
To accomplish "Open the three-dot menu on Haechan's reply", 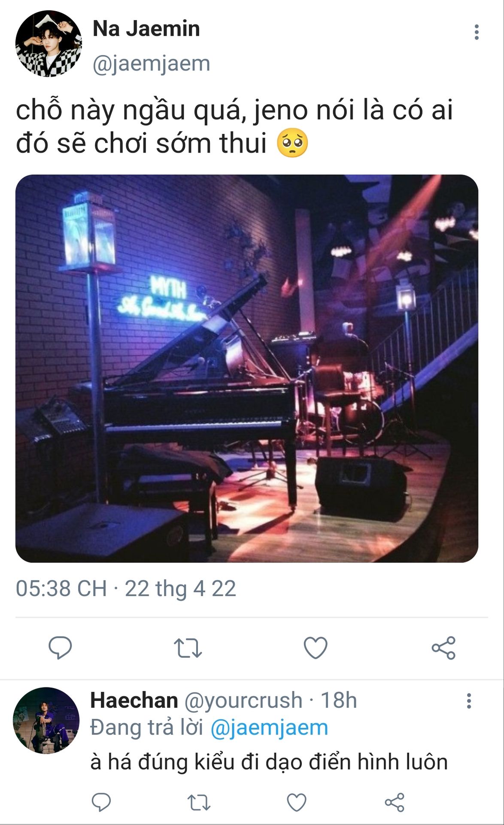I will tap(469, 701).
